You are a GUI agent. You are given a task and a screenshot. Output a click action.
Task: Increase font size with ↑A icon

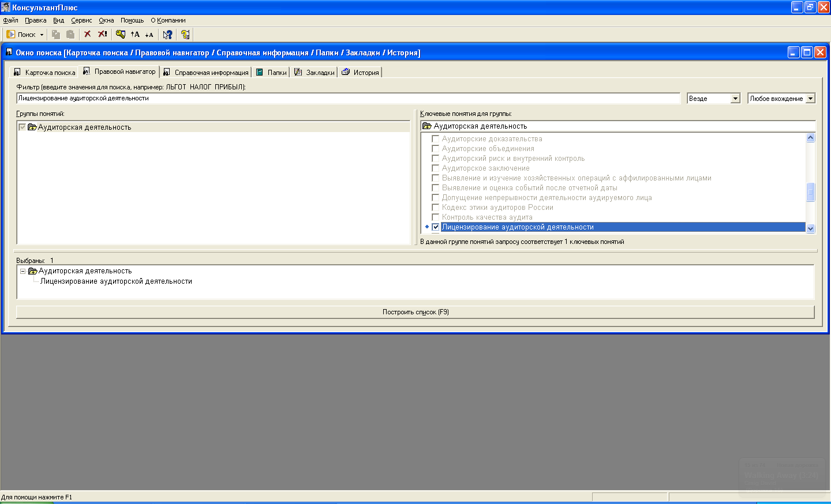[135, 35]
